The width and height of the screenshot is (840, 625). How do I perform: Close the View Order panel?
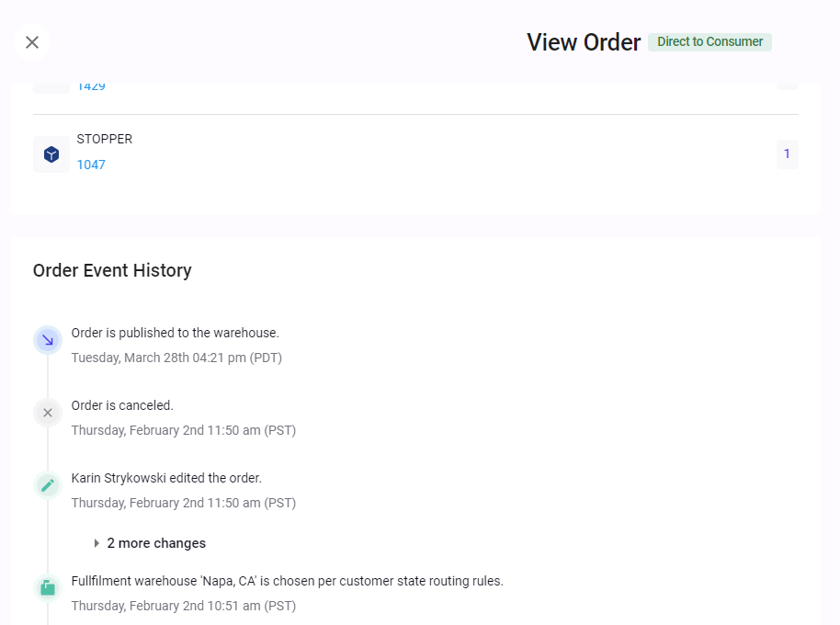tap(32, 42)
